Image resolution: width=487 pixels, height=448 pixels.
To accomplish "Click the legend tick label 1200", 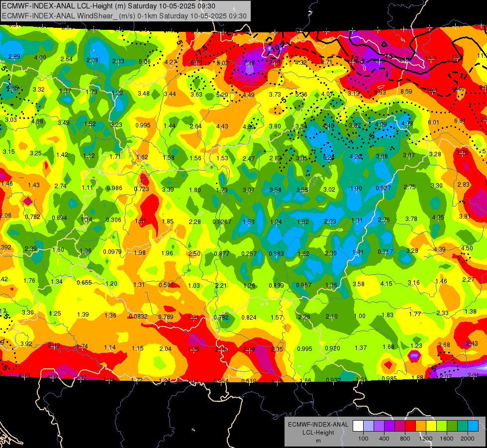I will 425,439.
